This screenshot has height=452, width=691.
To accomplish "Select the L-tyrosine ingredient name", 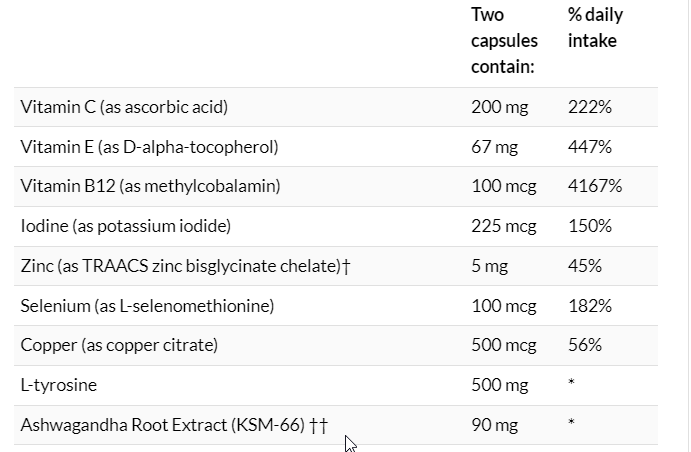I will point(59,385).
